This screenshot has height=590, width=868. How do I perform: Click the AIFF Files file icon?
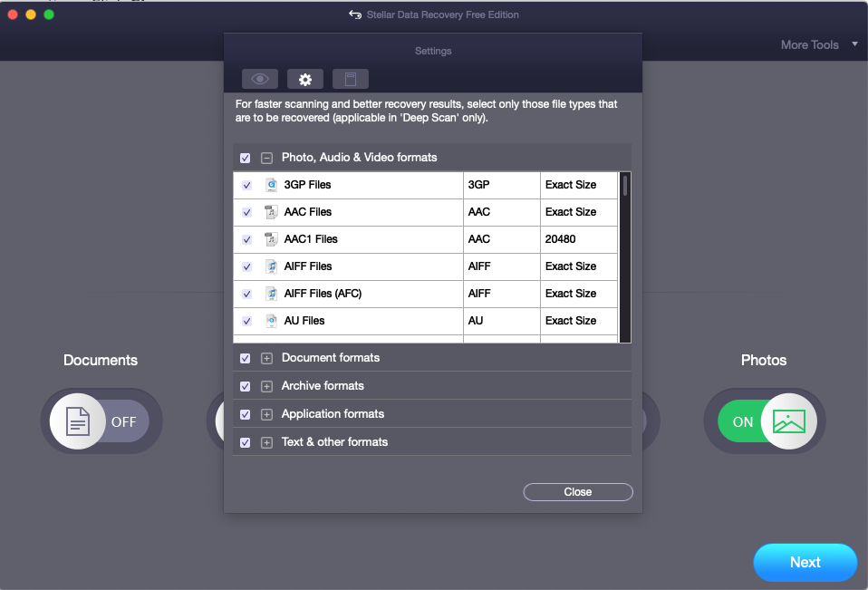coord(271,266)
